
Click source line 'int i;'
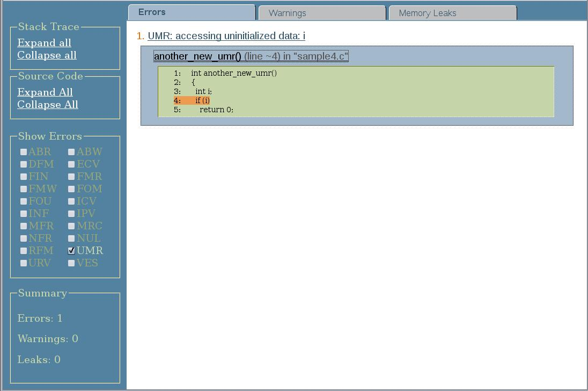(203, 91)
